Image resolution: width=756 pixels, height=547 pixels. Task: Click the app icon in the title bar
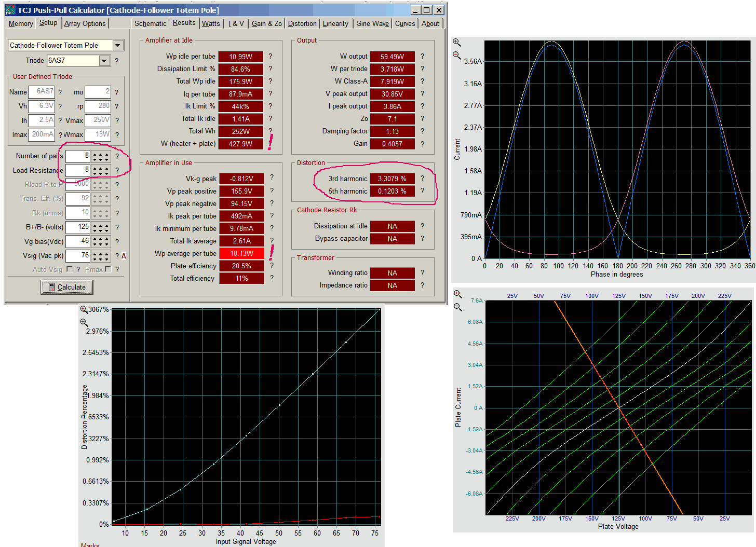coord(10,10)
